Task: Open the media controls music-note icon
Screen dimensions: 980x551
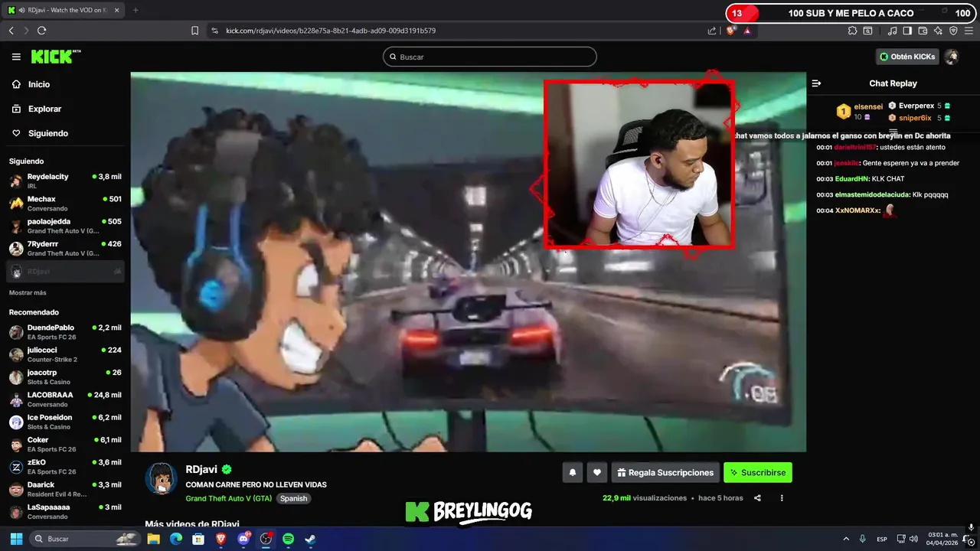Action: (892, 31)
